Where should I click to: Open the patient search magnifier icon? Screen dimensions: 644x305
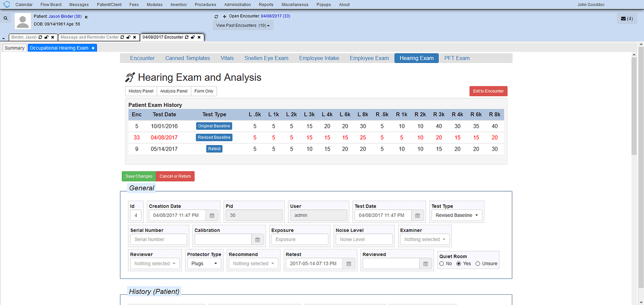[6, 18]
